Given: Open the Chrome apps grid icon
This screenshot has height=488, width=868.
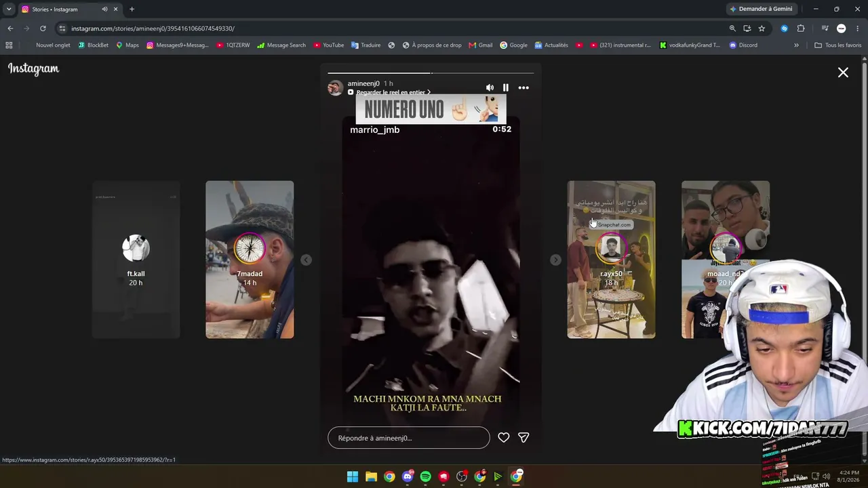Looking at the screenshot, I should [x=9, y=45].
